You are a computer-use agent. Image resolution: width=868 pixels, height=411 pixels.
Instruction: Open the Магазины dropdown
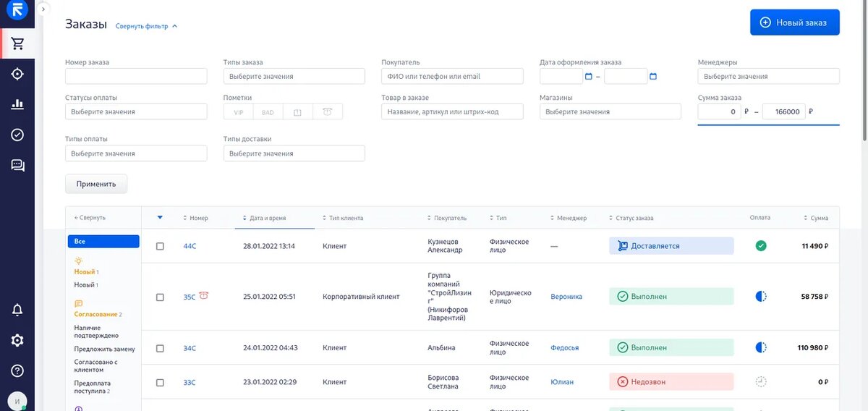[x=610, y=112]
